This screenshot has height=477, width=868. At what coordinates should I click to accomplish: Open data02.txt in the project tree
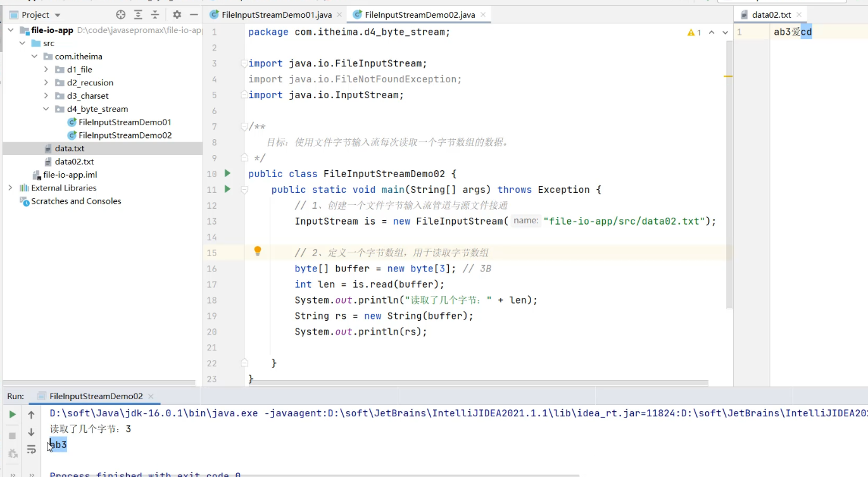pyautogui.click(x=73, y=161)
